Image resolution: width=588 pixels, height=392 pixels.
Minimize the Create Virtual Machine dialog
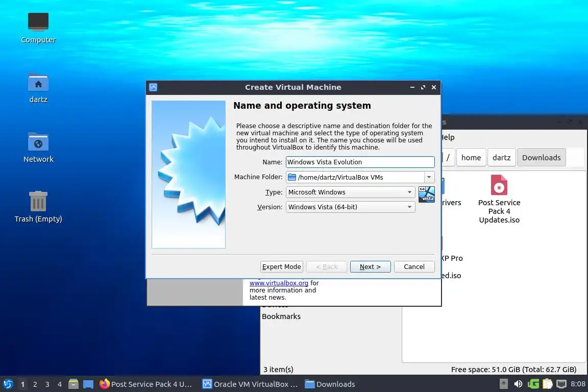coord(412,87)
